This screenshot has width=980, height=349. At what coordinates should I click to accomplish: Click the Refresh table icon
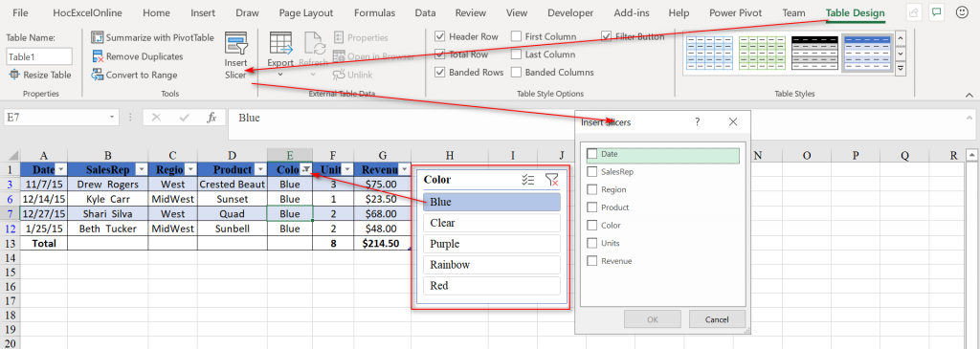click(313, 44)
